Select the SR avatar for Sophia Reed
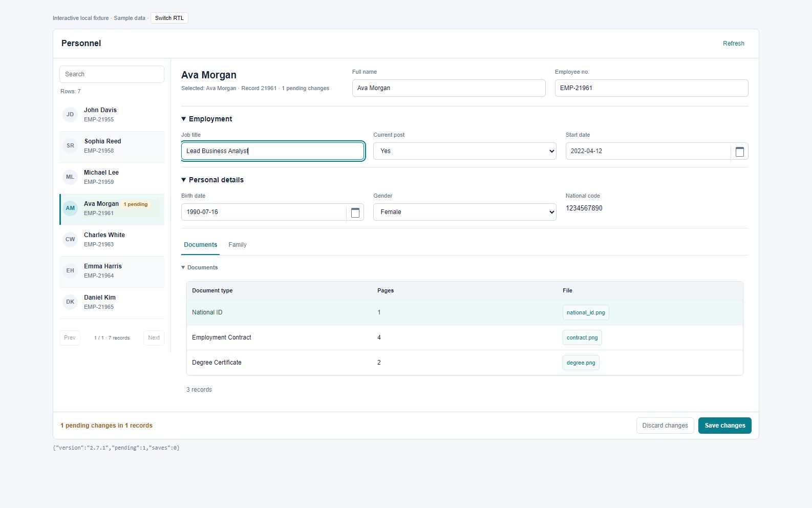The width and height of the screenshot is (812, 508). (70, 146)
